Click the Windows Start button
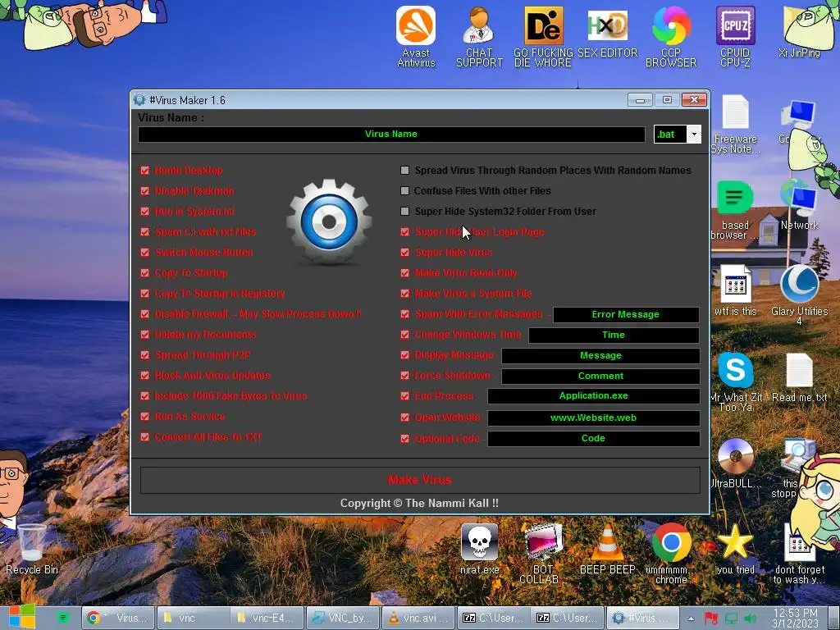840x630 pixels. click(21, 617)
